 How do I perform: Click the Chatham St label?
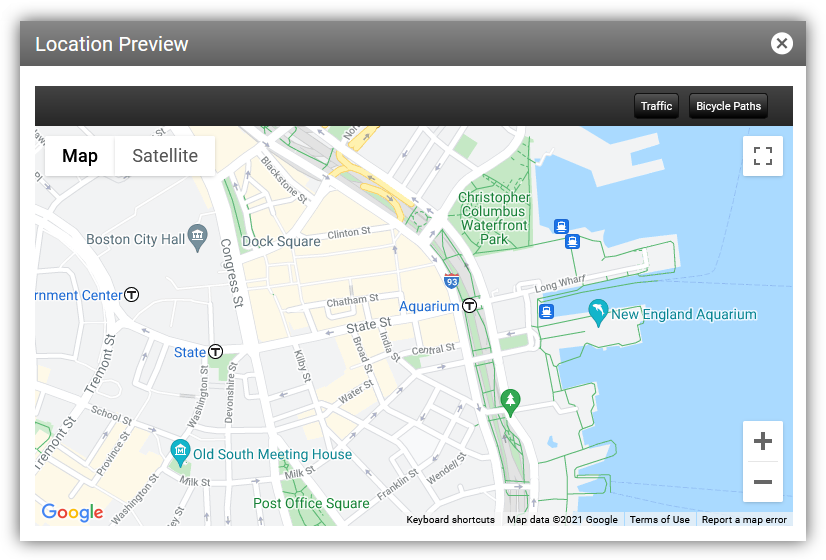[352, 300]
